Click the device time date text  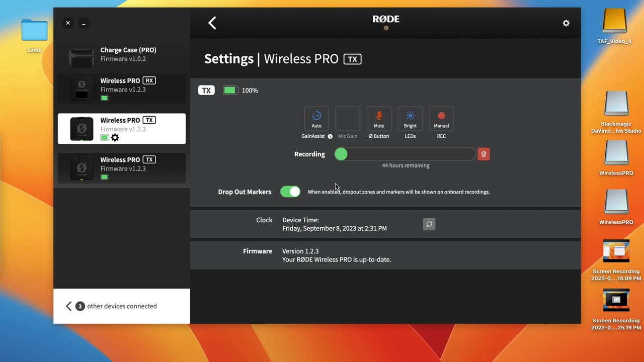335,228
